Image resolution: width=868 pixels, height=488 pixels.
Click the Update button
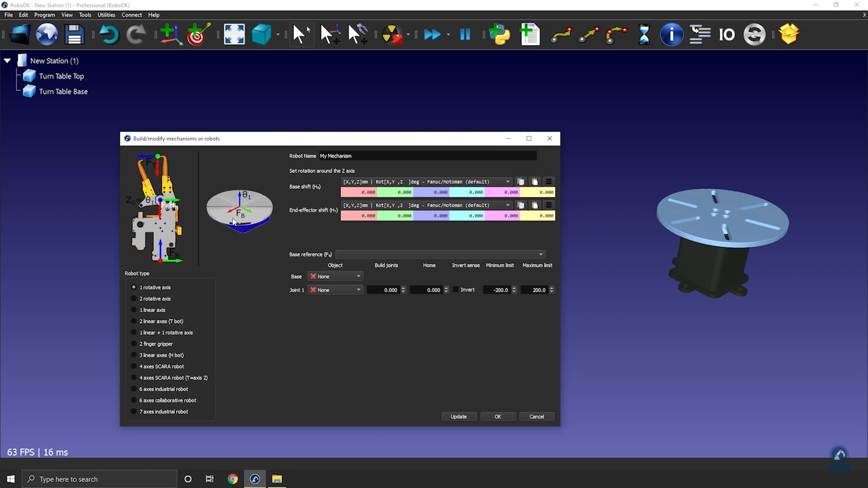tap(458, 417)
